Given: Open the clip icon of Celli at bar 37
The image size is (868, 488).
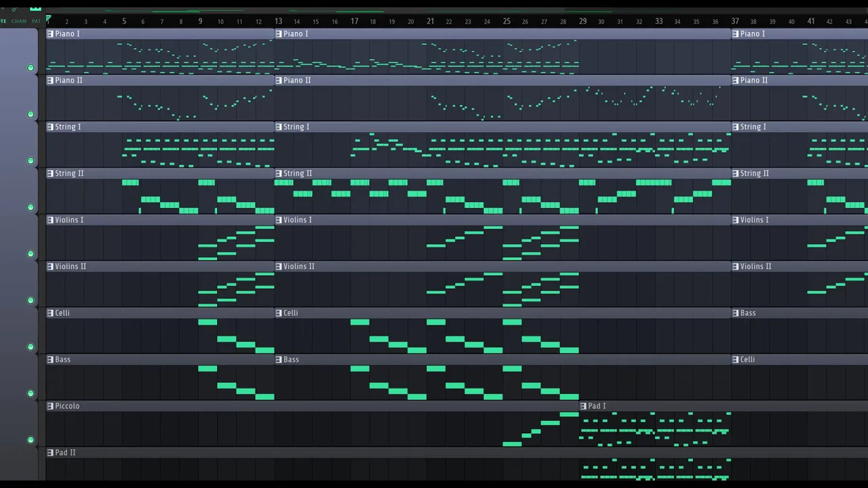Looking at the screenshot, I should (736, 360).
